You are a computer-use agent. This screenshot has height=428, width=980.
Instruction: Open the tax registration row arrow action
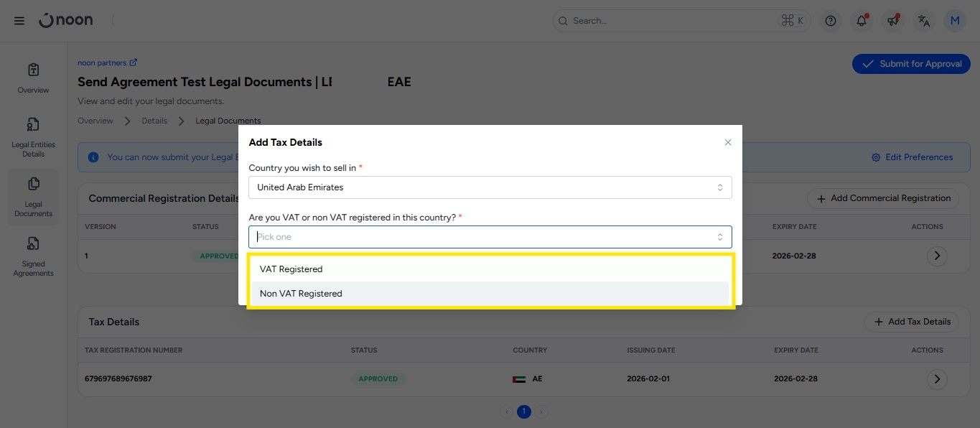(936, 378)
